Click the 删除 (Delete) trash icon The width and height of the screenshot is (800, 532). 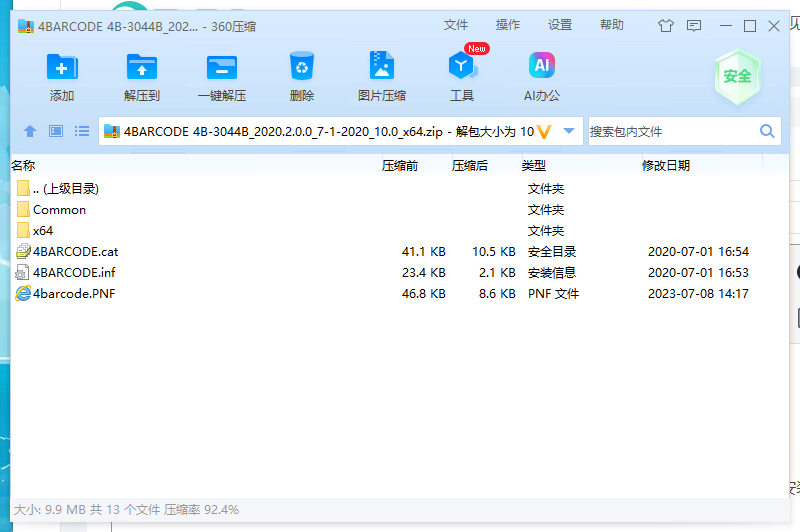click(x=302, y=68)
